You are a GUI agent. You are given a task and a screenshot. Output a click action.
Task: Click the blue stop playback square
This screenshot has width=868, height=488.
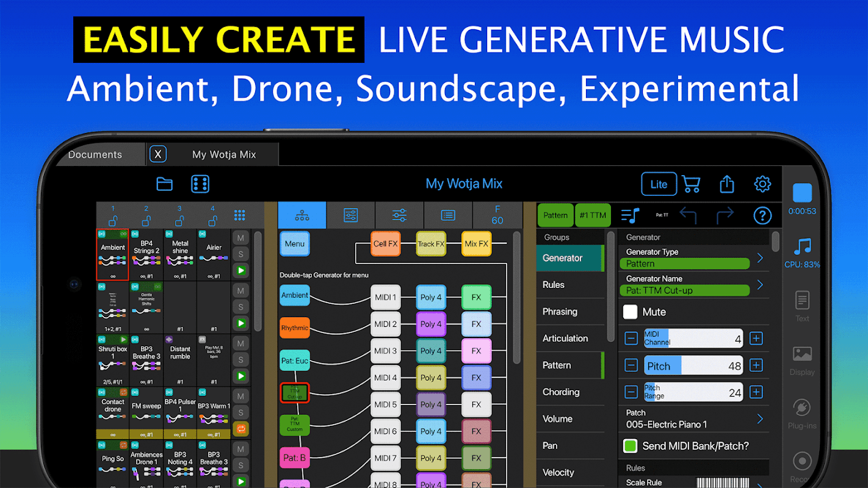pyautogui.click(x=802, y=193)
